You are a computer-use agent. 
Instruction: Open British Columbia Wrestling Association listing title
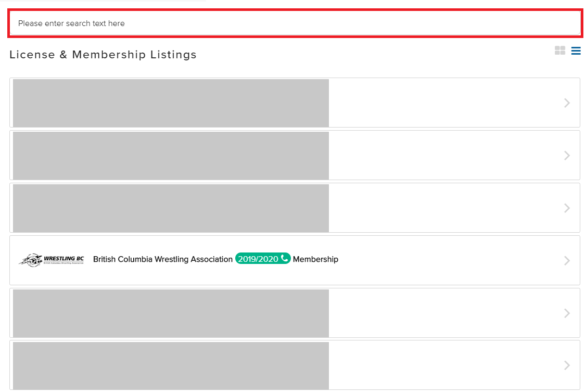[x=162, y=259]
